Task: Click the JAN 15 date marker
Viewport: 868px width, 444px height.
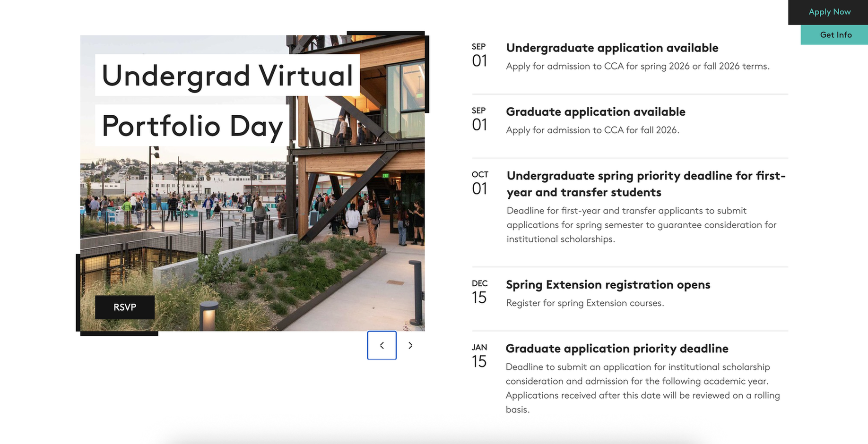Action: (x=479, y=356)
